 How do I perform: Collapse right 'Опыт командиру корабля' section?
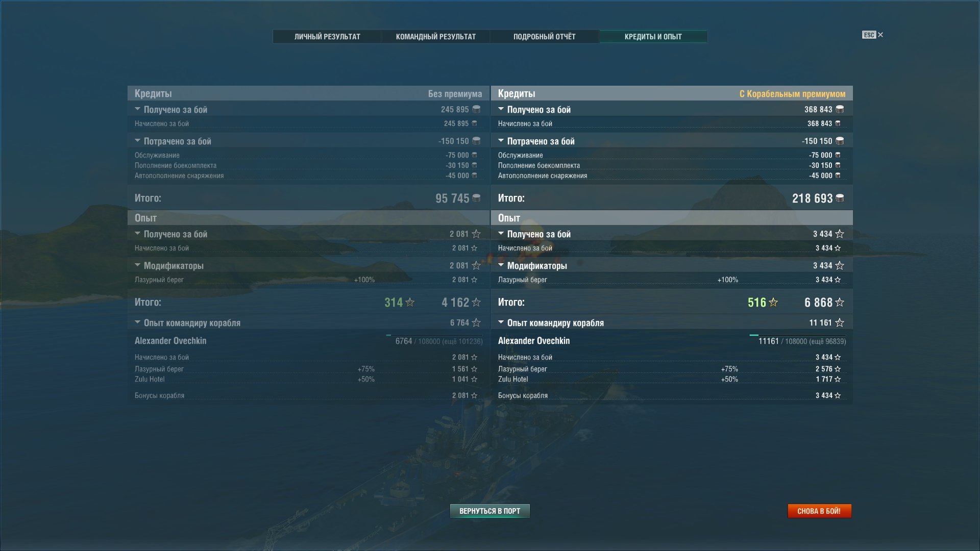[501, 322]
